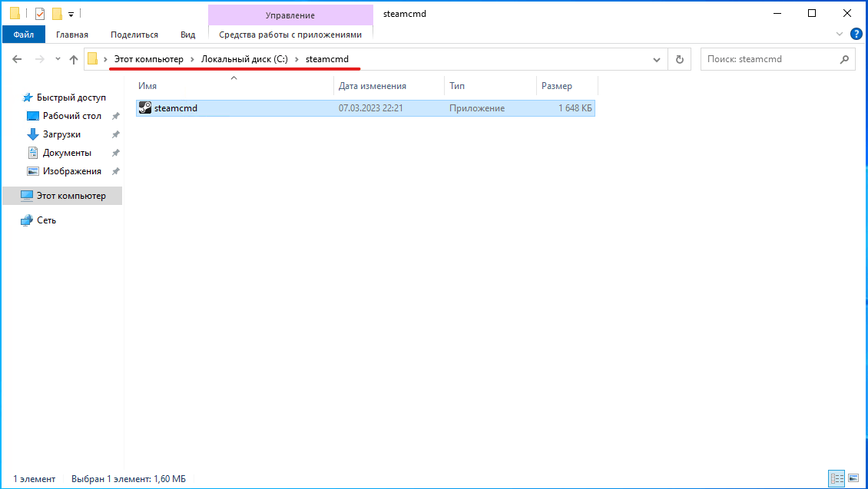Open the quick access toolbar customize dropdown
Screen dimensions: 868x489
pos(71,14)
